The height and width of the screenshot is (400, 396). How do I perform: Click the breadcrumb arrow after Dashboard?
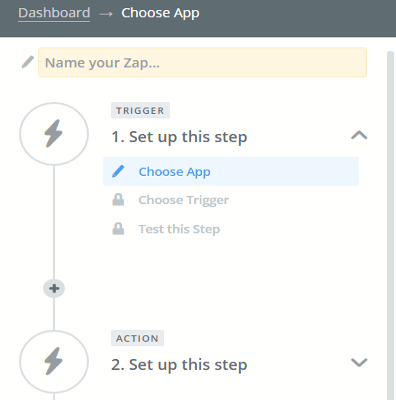[x=106, y=14]
